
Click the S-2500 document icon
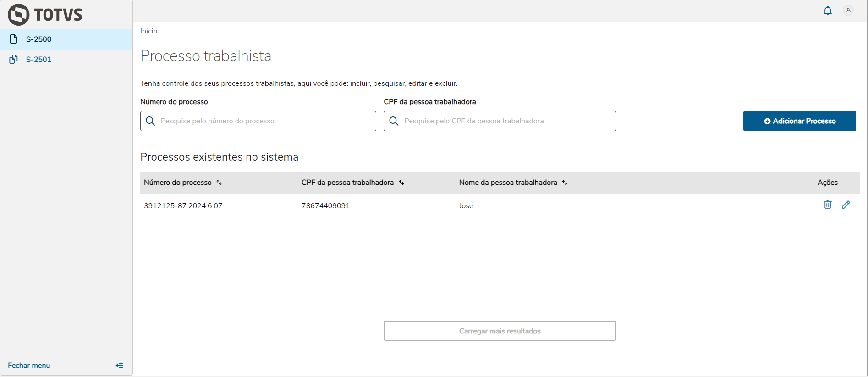[14, 39]
